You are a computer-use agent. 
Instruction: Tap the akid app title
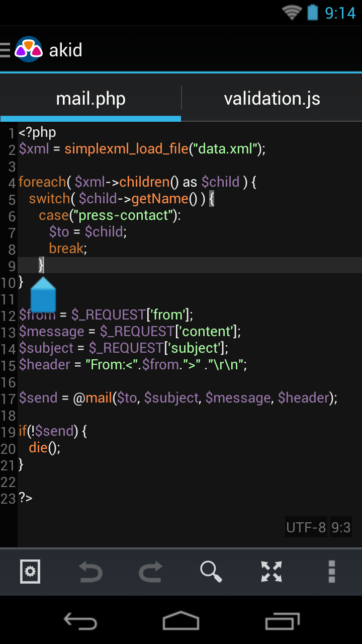65,50
